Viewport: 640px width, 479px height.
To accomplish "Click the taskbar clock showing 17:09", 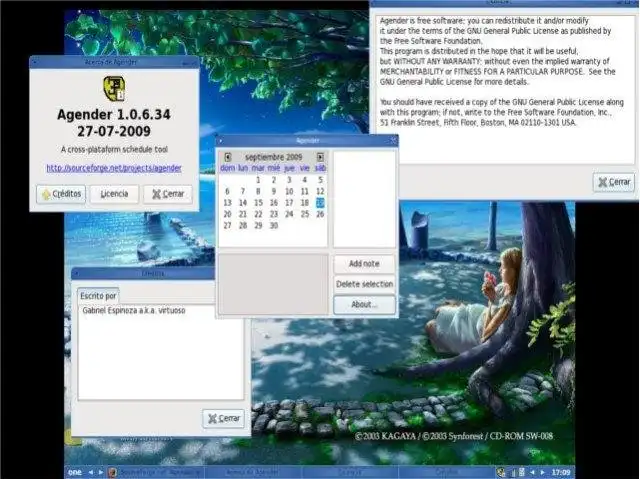I will (561, 472).
